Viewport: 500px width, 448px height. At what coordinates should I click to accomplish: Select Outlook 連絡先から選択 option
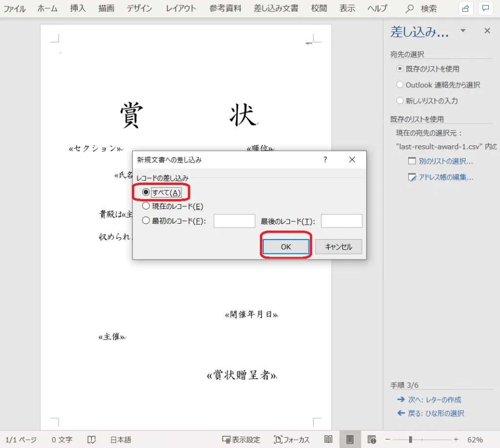click(400, 85)
